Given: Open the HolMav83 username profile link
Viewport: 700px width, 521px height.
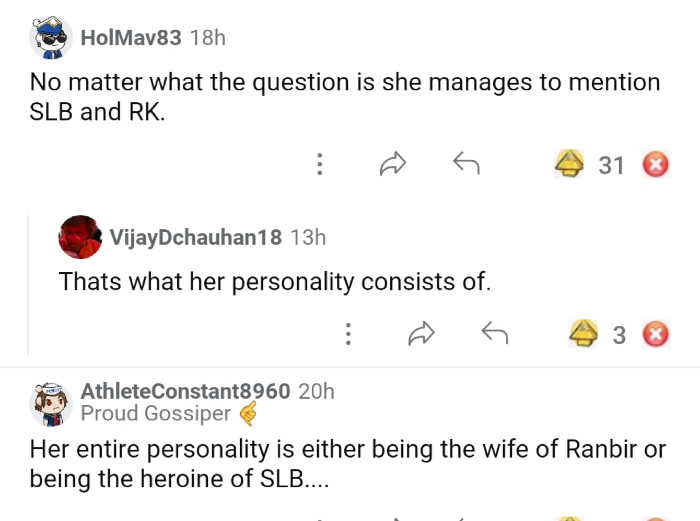Looking at the screenshot, I should pos(130,38).
